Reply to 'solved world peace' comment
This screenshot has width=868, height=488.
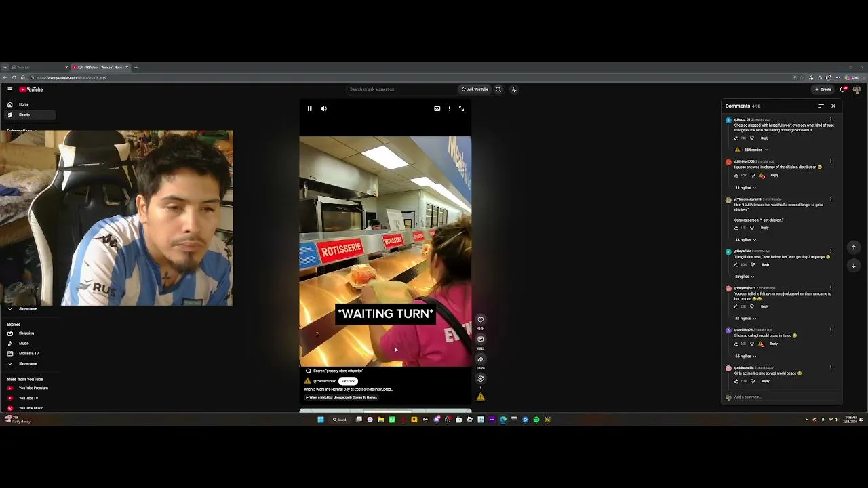coord(766,381)
